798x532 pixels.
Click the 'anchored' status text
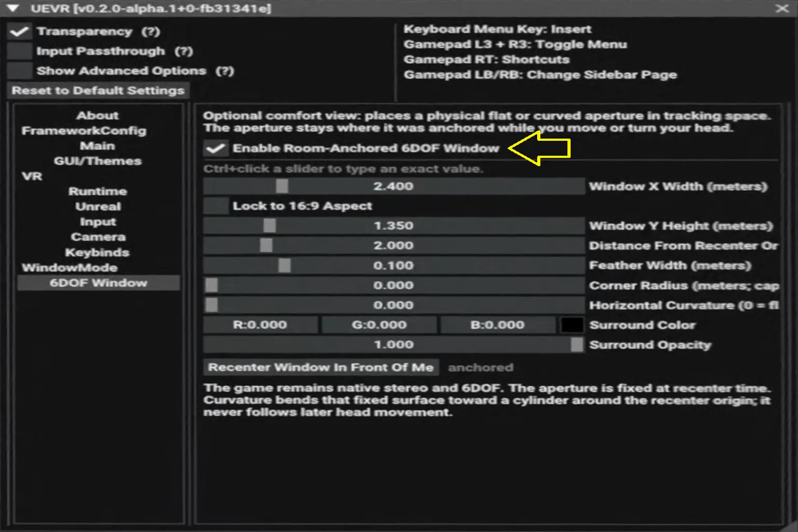pos(481,367)
